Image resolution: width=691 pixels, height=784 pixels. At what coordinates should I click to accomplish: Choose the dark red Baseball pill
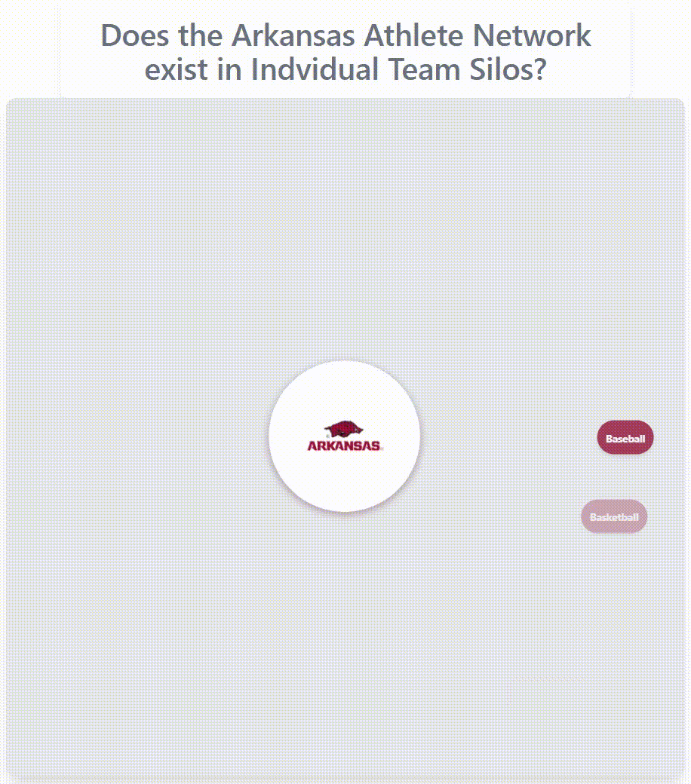click(x=625, y=438)
